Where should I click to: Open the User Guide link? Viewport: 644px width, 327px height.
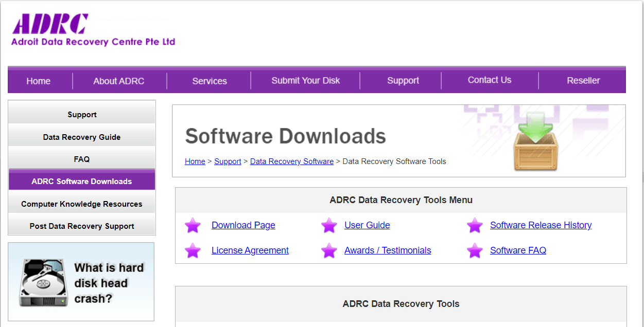point(367,225)
